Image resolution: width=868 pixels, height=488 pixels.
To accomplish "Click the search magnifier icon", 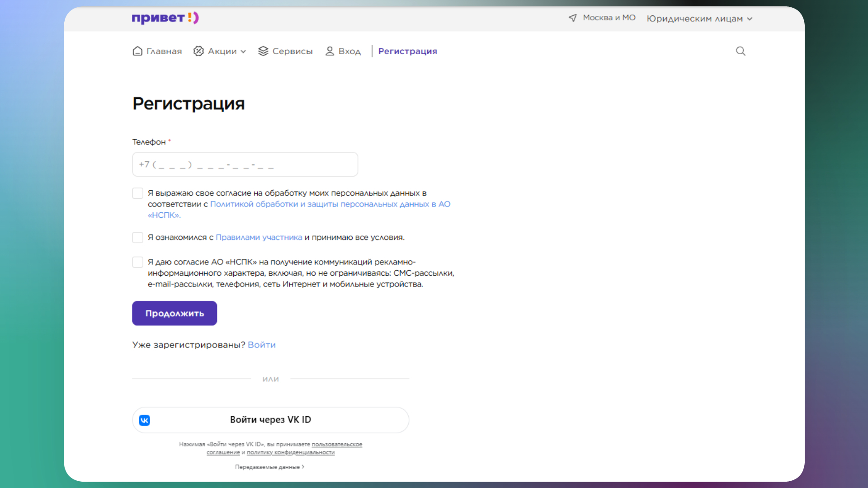I will [x=741, y=51].
